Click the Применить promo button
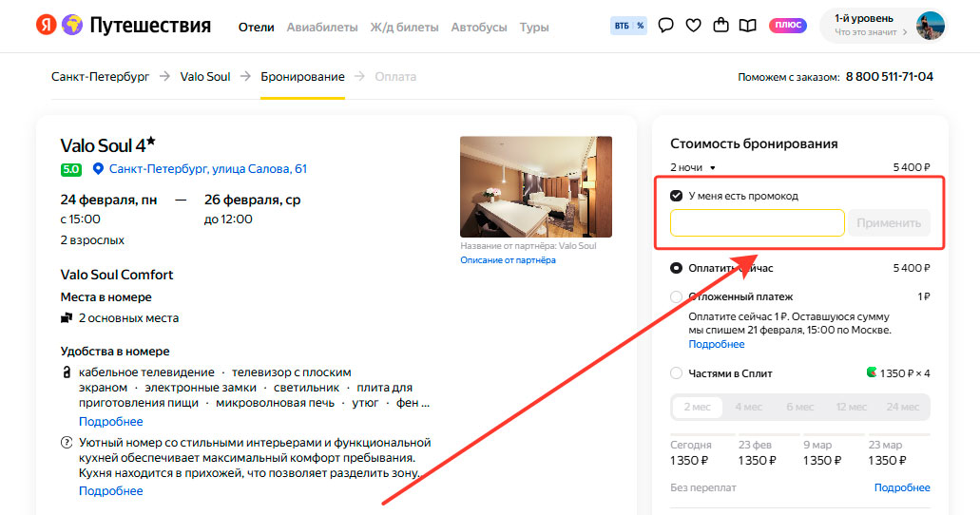 pos(888,223)
